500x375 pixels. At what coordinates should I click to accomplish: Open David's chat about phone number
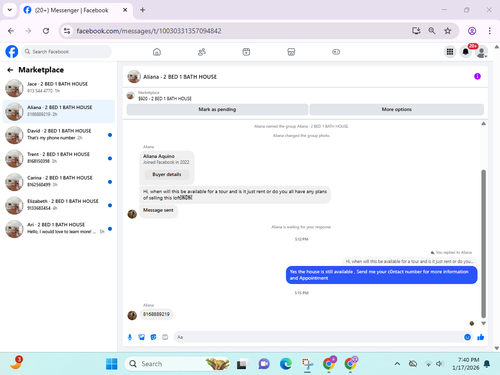[x=59, y=134]
